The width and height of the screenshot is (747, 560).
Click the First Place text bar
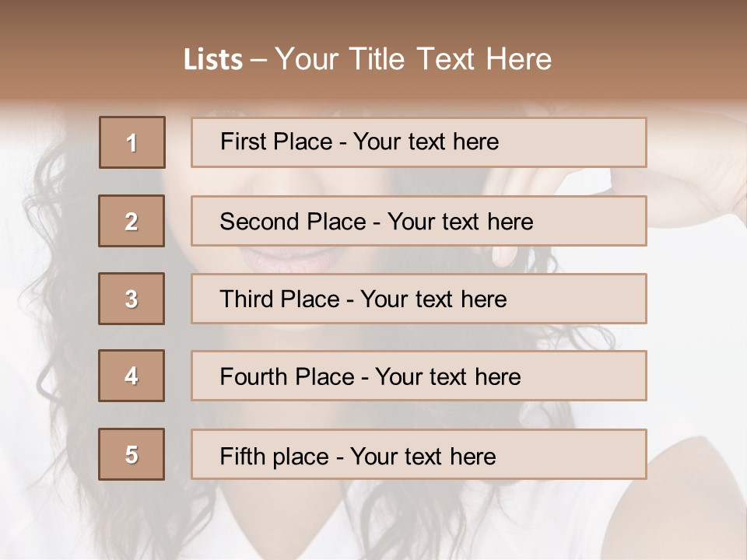pos(419,142)
